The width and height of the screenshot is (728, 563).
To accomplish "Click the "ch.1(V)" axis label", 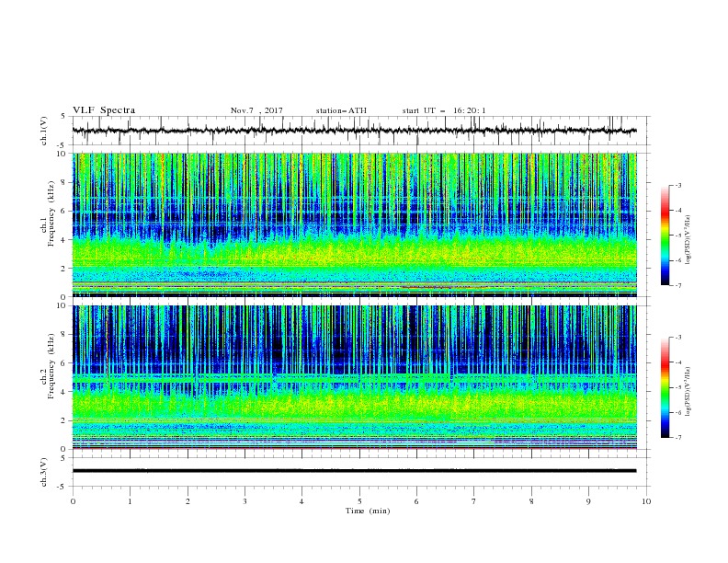I will click(x=44, y=131).
